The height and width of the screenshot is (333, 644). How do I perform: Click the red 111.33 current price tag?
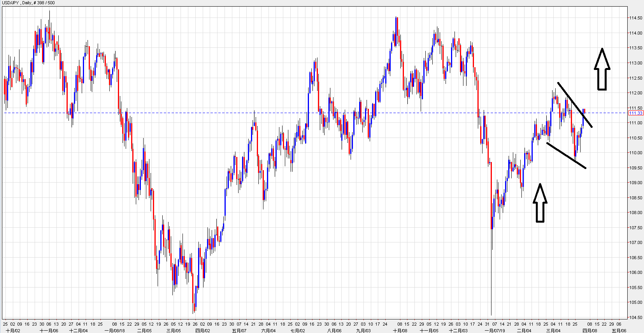pyautogui.click(x=635, y=113)
